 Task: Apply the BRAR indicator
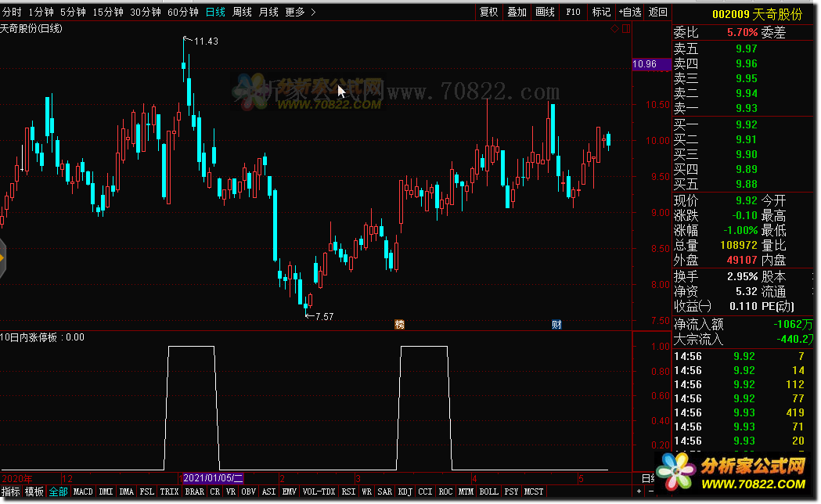tap(194, 491)
